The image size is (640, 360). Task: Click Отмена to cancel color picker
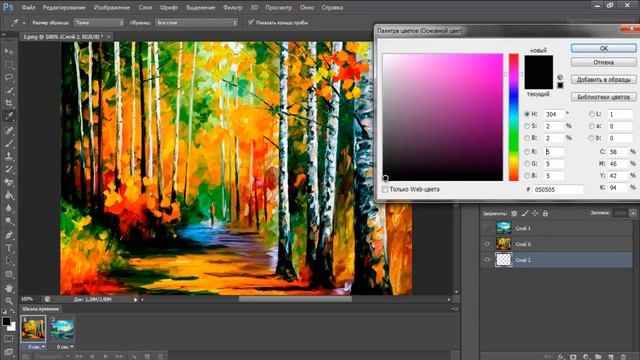pos(603,62)
